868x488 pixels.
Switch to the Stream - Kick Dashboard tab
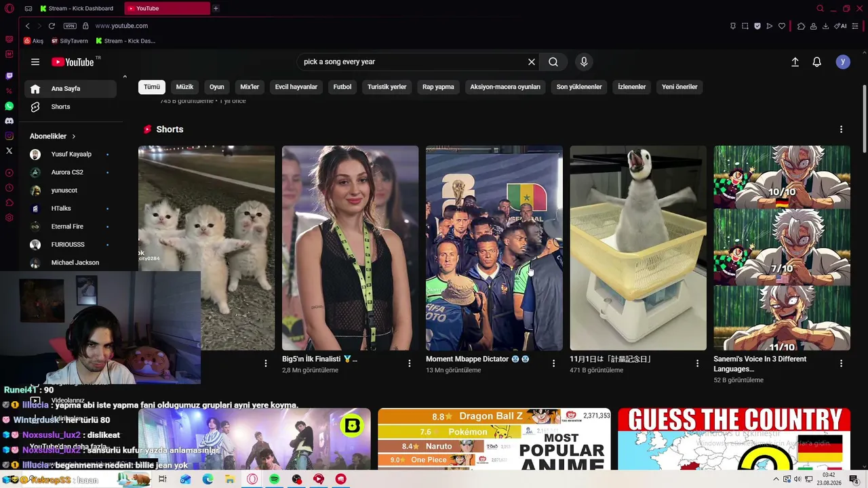click(78, 8)
